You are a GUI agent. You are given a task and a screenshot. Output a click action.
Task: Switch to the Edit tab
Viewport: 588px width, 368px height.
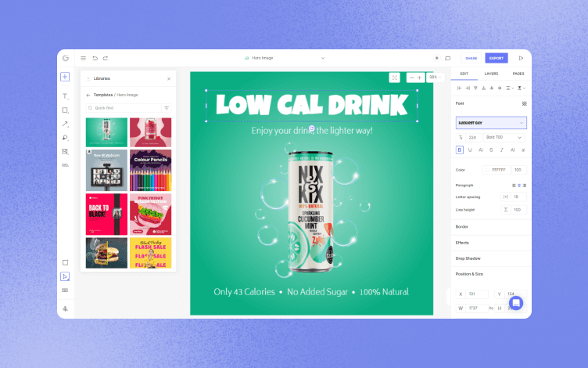click(x=464, y=74)
